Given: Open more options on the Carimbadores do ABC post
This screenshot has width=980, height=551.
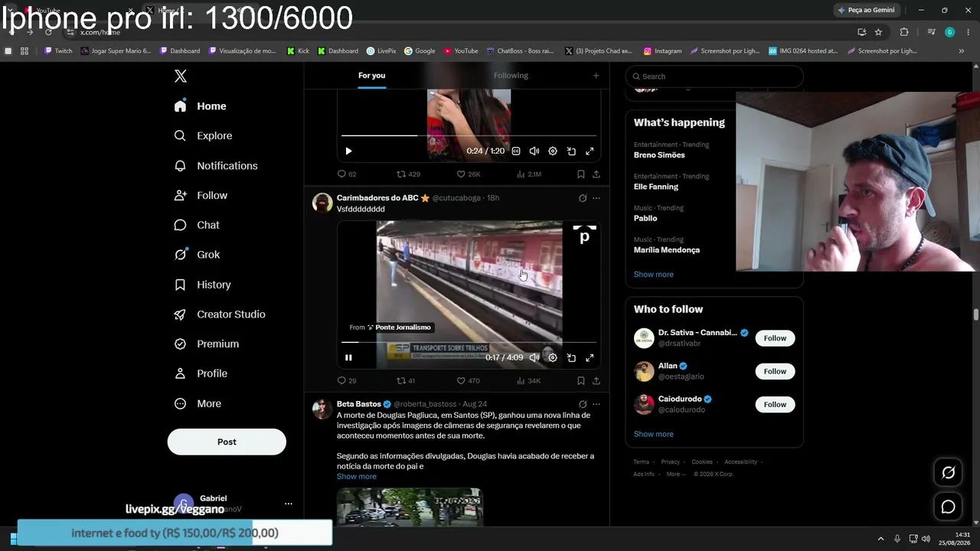Looking at the screenshot, I should coord(596,198).
